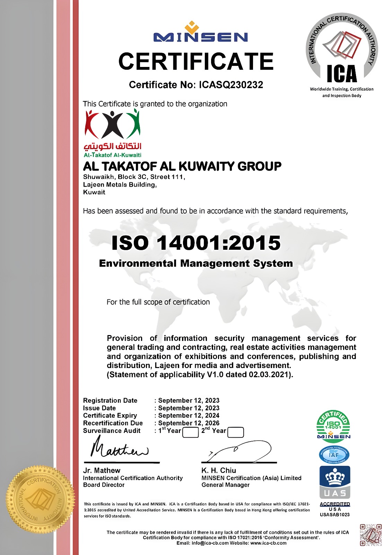Click 'Worldwide Training, Certification' tagline
The image size is (392, 555).
tap(342, 89)
